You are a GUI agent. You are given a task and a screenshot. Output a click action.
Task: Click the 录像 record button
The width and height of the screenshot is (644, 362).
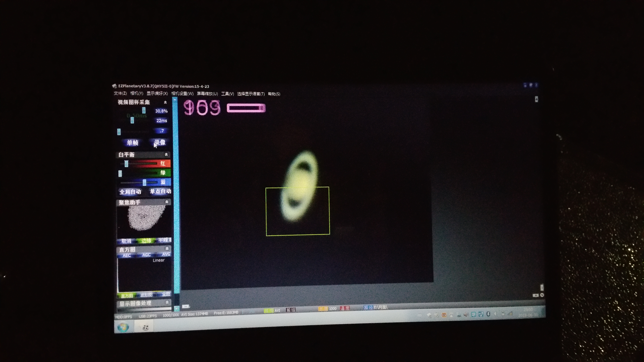point(160,142)
